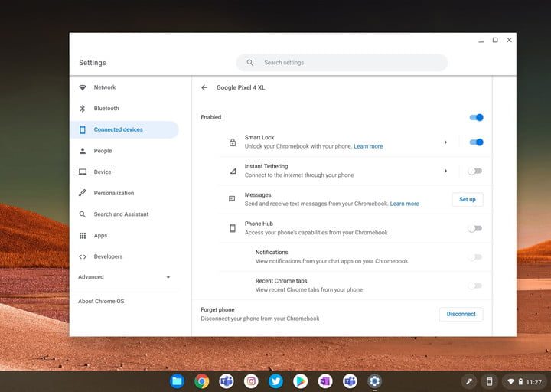Viewport: 551px width, 392px height.
Task: Open Smart Lock Learn more link
Action: [x=368, y=146]
